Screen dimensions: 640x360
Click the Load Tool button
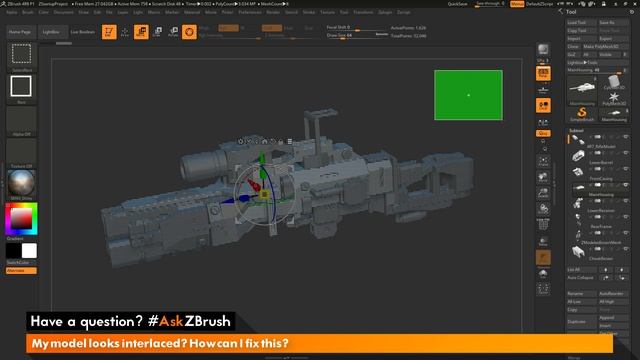(x=581, y=22)
